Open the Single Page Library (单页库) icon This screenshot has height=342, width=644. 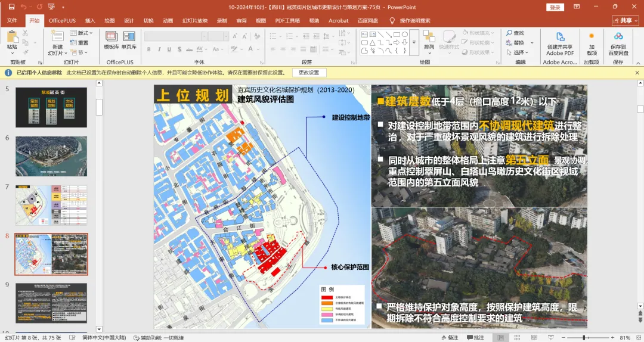(x=129, y=36)
